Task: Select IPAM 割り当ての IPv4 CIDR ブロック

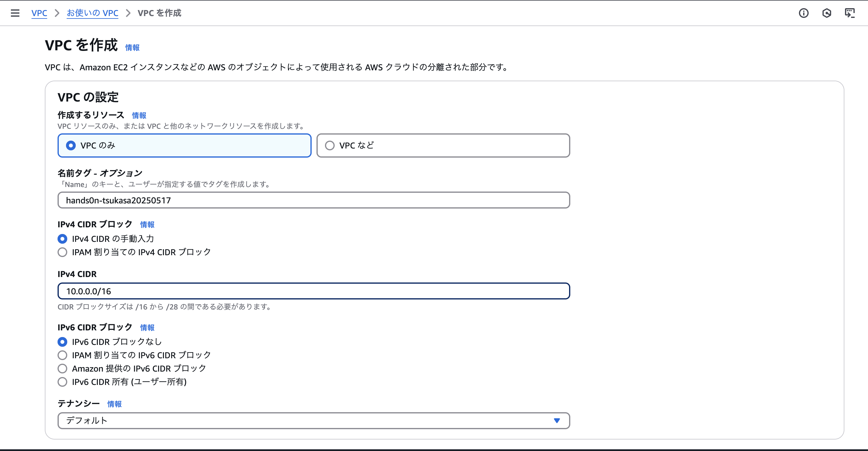Action: 62,252
